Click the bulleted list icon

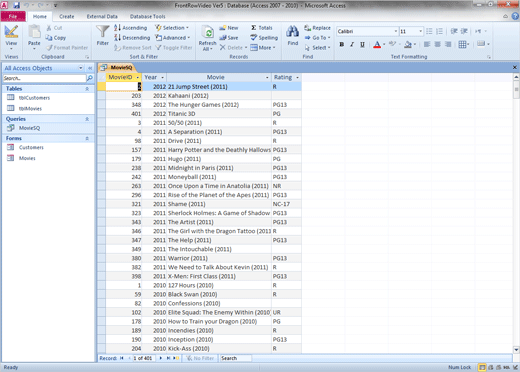(x=429, y=31)
